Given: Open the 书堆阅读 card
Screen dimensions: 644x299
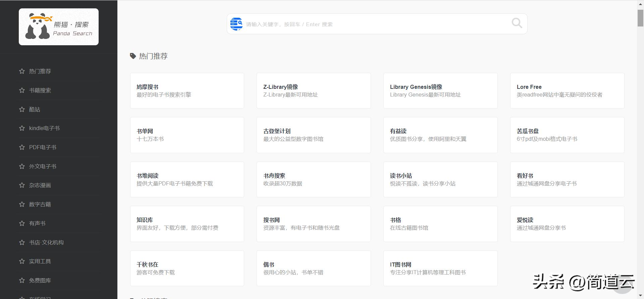Looking at the screenshot, I should [x=187, y=179].
